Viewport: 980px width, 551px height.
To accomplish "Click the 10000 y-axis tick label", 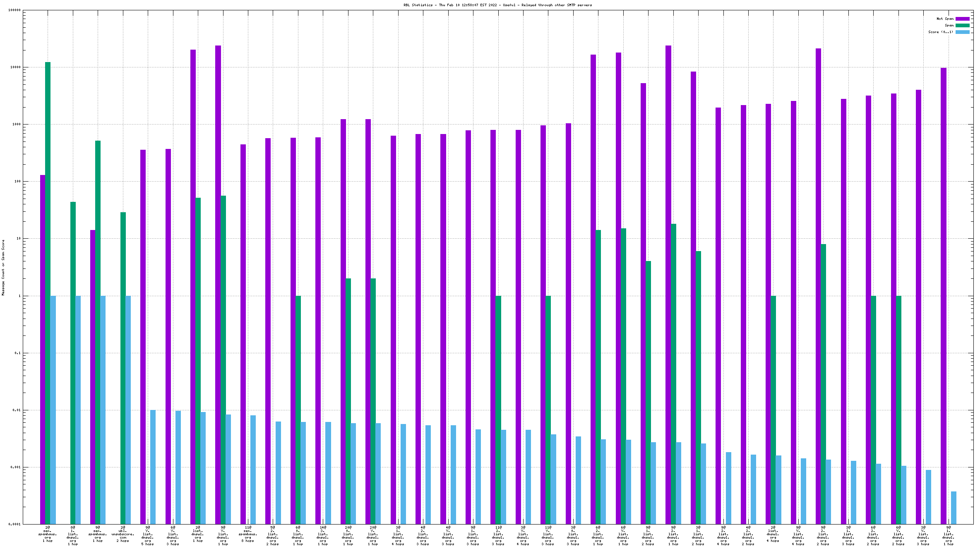I will (16, 67).
